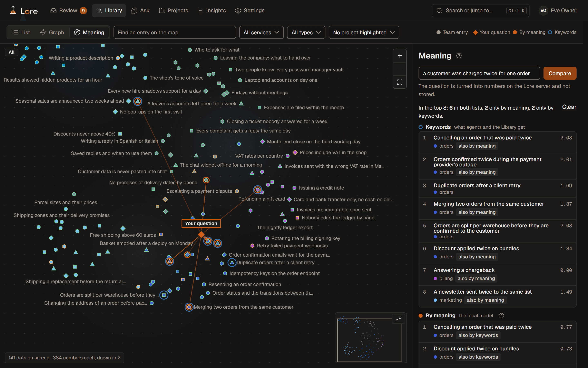Click the EO user avatar
This screenshot has height=368, width=588.
543,10
